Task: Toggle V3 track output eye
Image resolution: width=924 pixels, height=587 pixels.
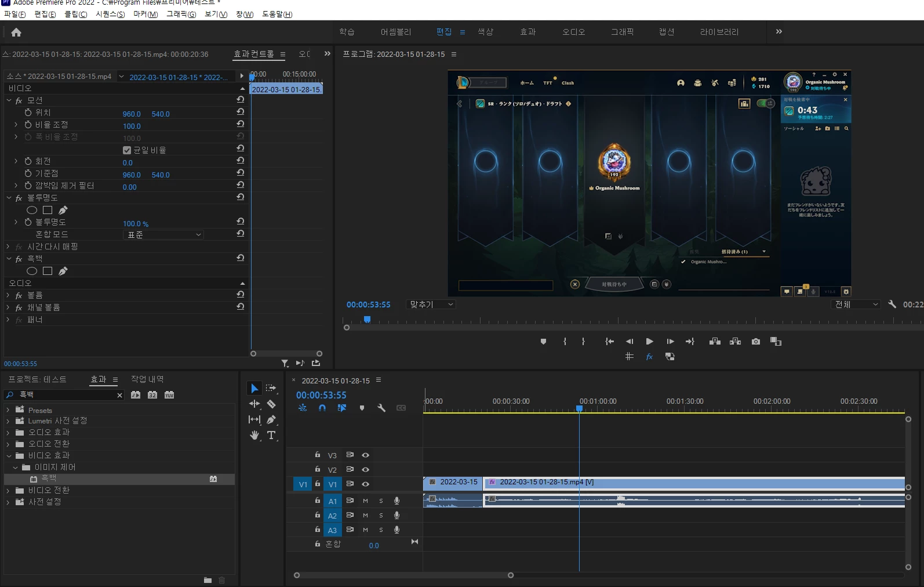Action: [x=365, y=455]
